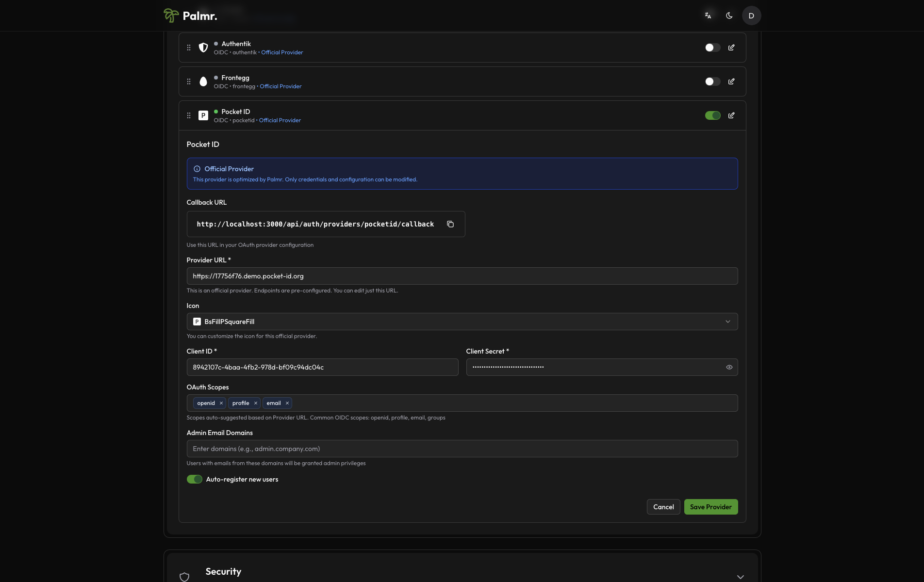The image size is (924, 582).
Task: Select the callback URL text
Action: pos(315,224)
